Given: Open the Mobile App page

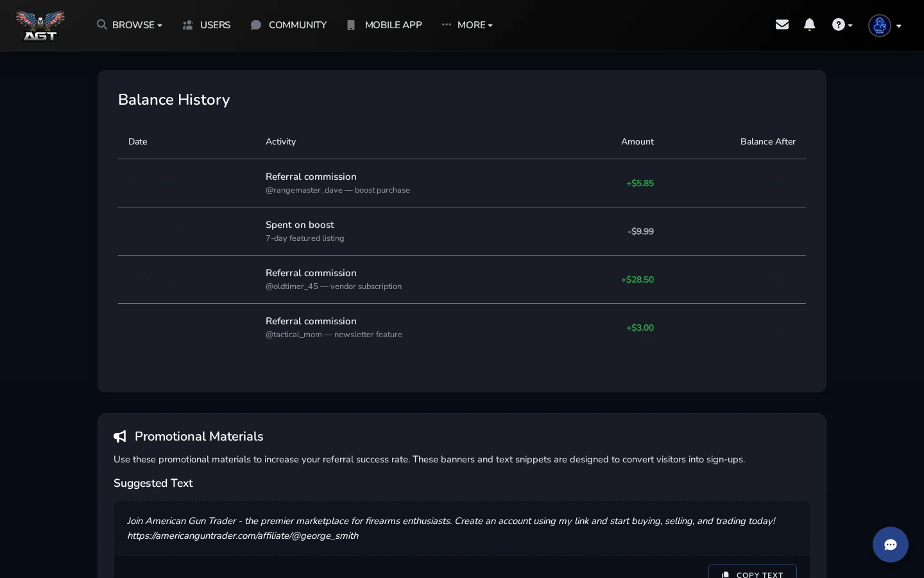Looking at the screenshot, I should (x=384, y=25).
